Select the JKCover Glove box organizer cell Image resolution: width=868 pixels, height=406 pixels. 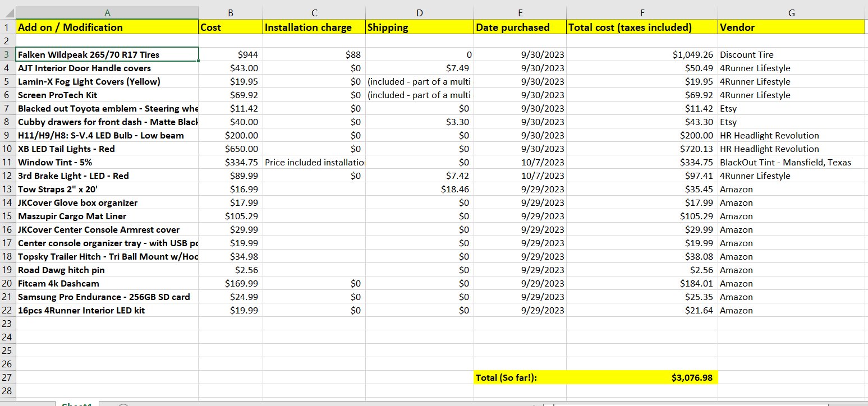[107, 202]
